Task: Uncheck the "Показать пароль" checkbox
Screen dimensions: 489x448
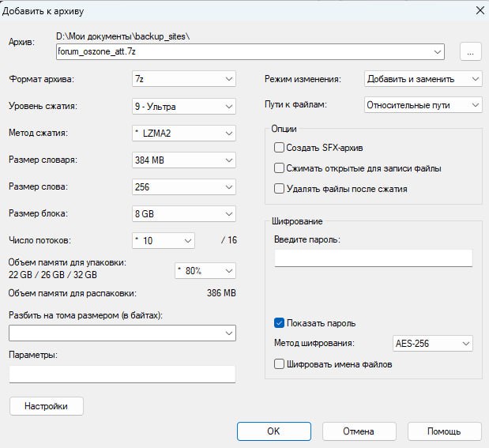Action: pyautogui.click(x=279, y=323)
